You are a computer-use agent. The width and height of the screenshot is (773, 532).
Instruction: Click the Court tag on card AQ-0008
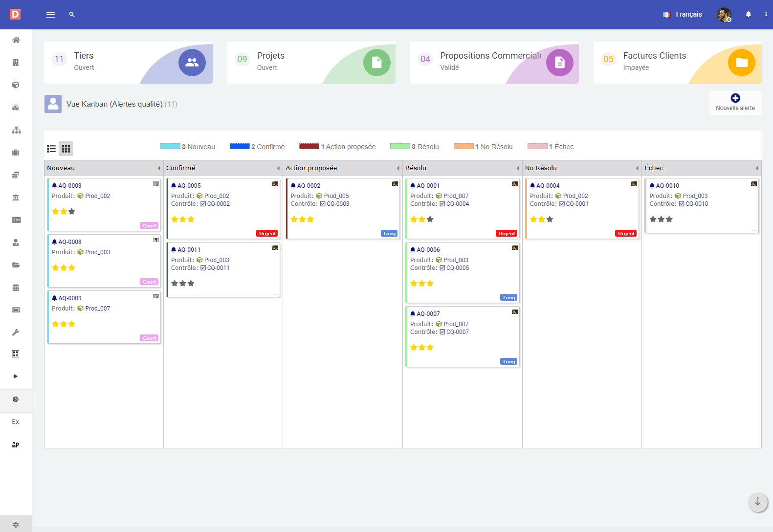pyautogui.click(x=150, y=282)
